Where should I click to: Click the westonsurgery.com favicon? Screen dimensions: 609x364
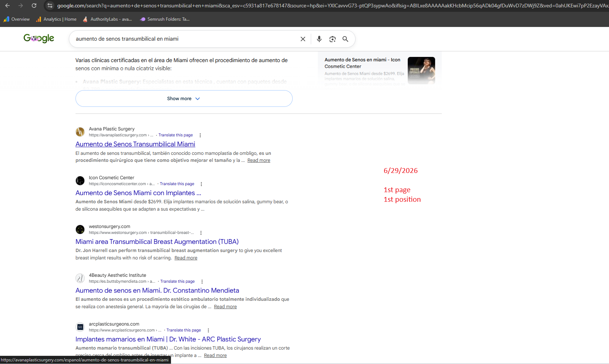click(x=80, y=229)
